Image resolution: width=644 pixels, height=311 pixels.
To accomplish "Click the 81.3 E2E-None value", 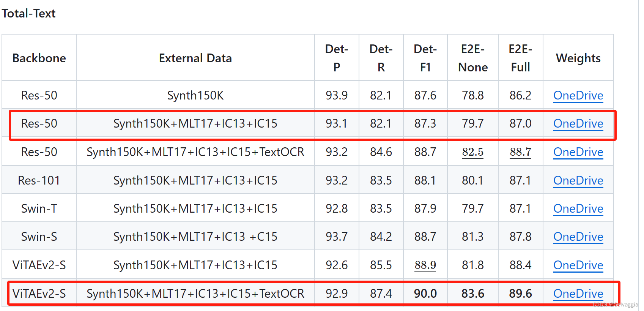I will 473,237.
